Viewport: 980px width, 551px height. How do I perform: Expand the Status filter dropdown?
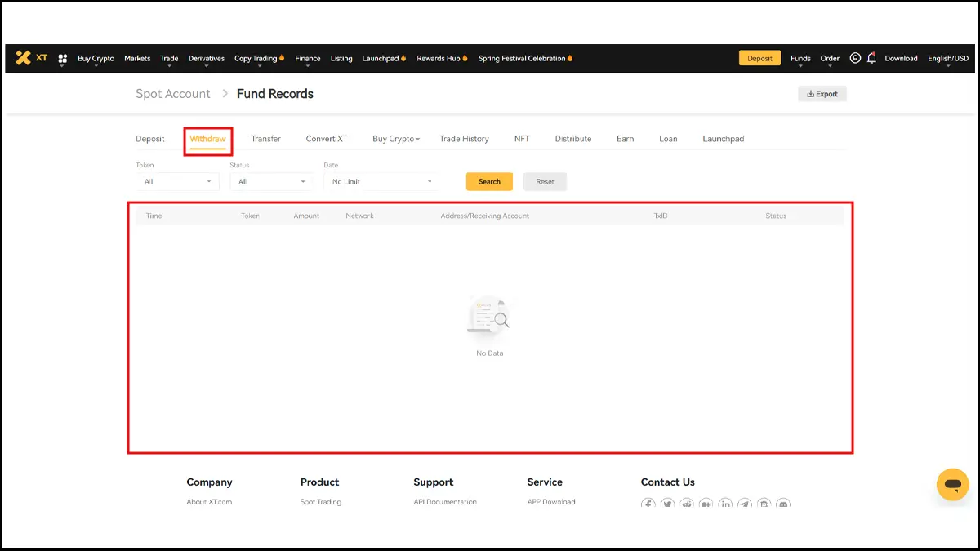tap(271, 181)
